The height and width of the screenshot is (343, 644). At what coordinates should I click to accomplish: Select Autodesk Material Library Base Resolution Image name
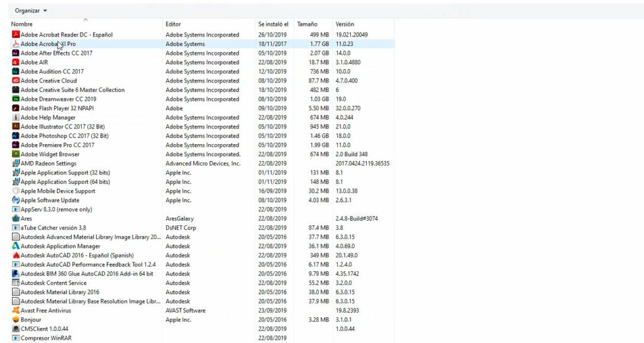pos(91,301)
